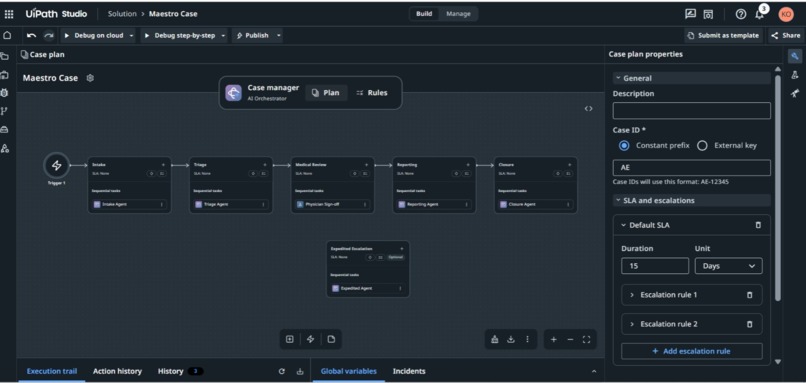Open the notifications bell
The image size is (806, 383).
pyautogui.click(x=759, y=14)
